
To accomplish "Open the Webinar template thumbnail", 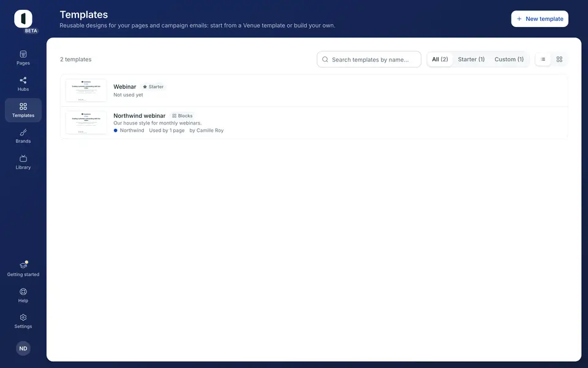I will click(x=86, y=91).
